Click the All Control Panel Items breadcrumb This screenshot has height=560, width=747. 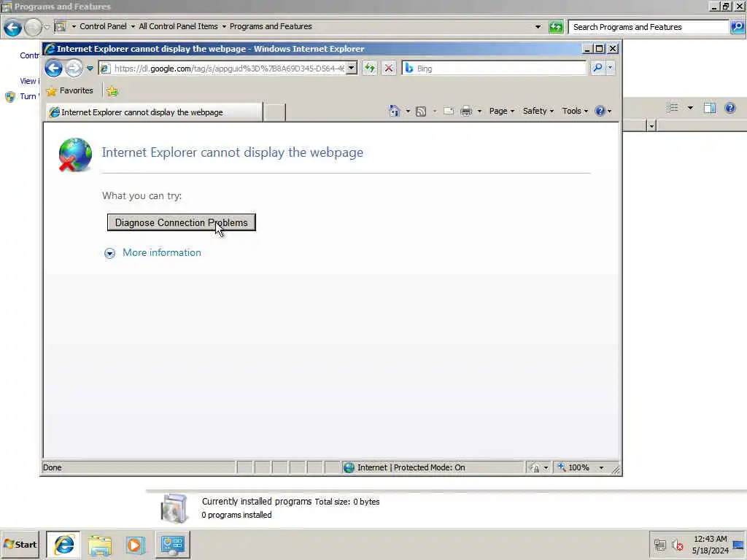tap(178, 26)
